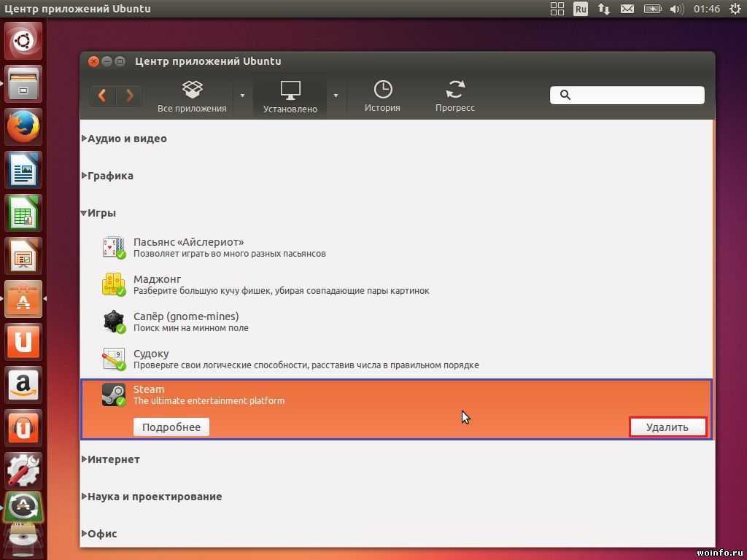Open the 'Все приложения' section
The width and height of the screenshot is (747, 560).
pyautogui.click(x=192, y=97)
